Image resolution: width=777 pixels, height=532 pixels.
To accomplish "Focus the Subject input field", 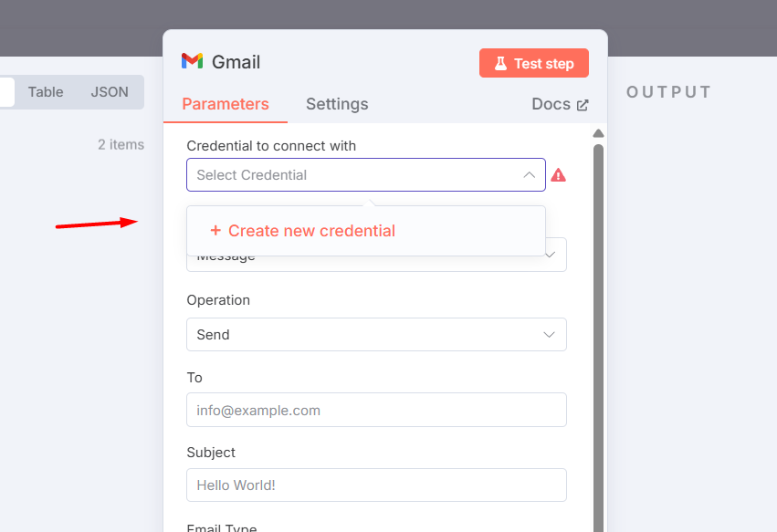I will click(x=376, y=485).
